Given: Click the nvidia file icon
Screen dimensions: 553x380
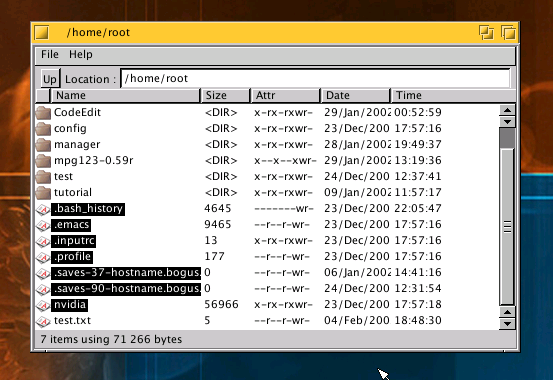Looking at the screenshot, I should coord(43,305).
